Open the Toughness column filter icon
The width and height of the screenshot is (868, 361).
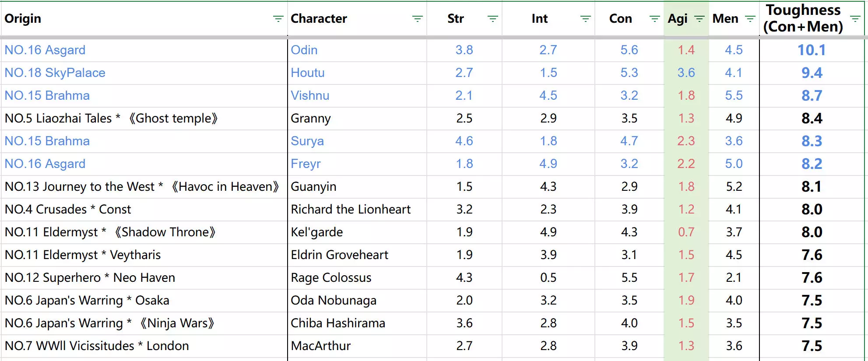click(x=855, y=19)
